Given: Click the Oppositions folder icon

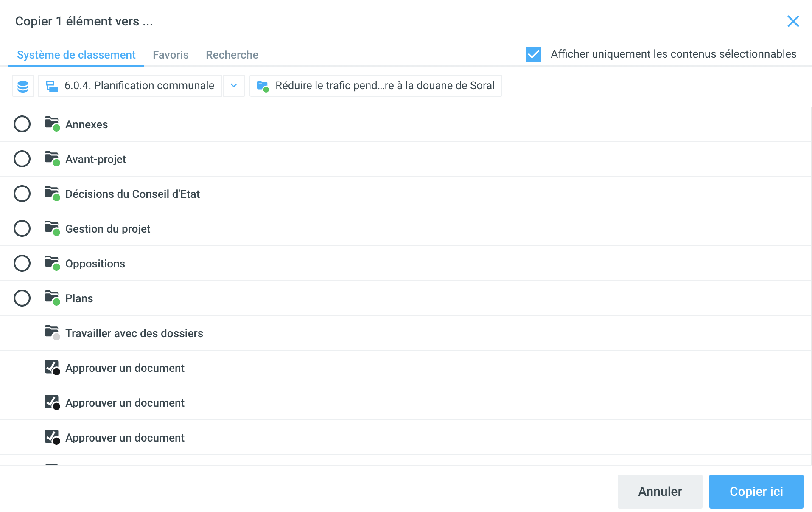Looking at the screenshot, I should coord(52,263).
